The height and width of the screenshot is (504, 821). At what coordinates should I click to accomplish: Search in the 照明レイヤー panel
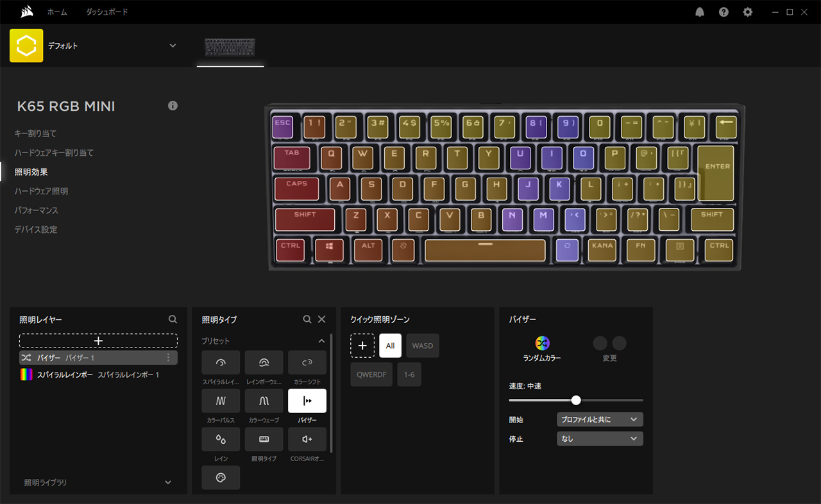[173, 319]
